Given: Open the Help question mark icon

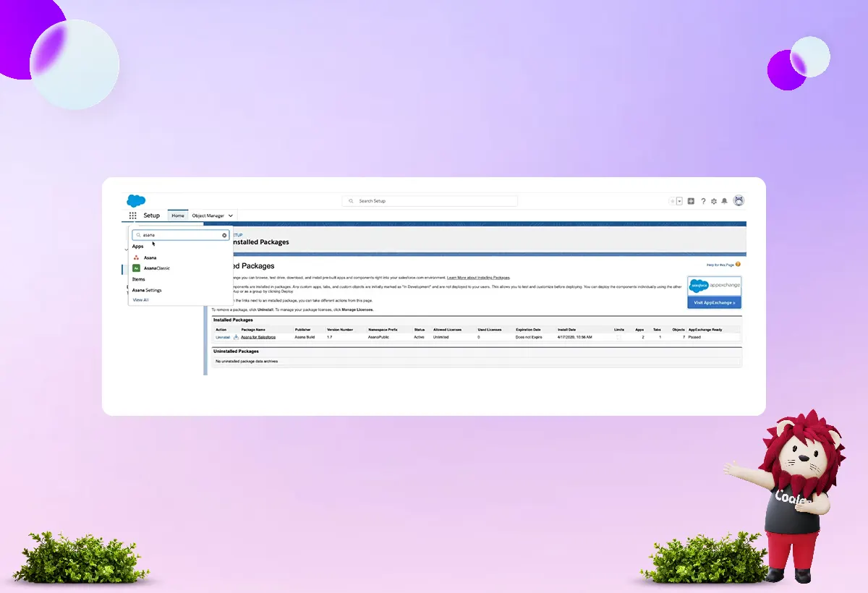Looking at the screenshot, I should 703,201.
